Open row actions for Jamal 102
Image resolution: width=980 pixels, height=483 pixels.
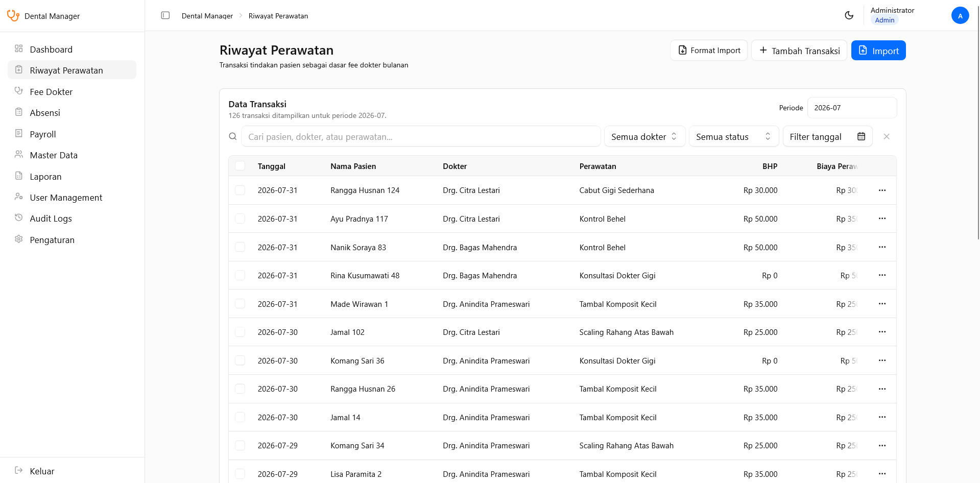pyautogui.click(x=882, y=332)
